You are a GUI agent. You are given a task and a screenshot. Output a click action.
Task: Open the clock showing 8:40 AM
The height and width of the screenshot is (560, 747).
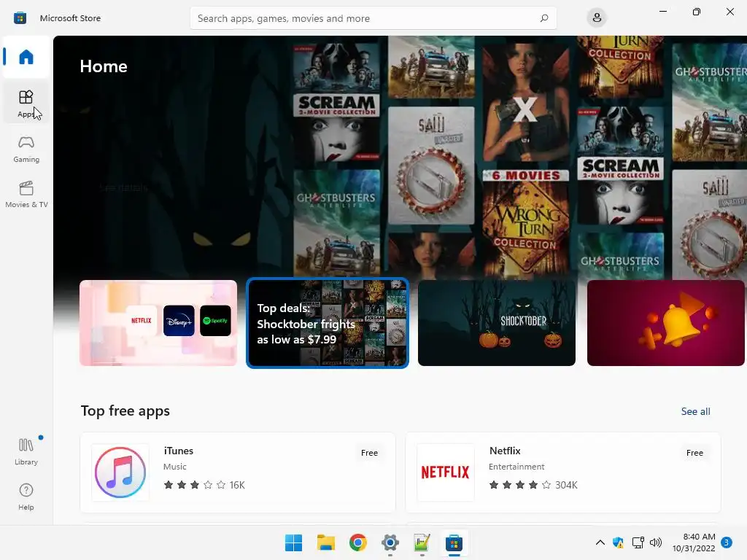(x=694, y=542)
